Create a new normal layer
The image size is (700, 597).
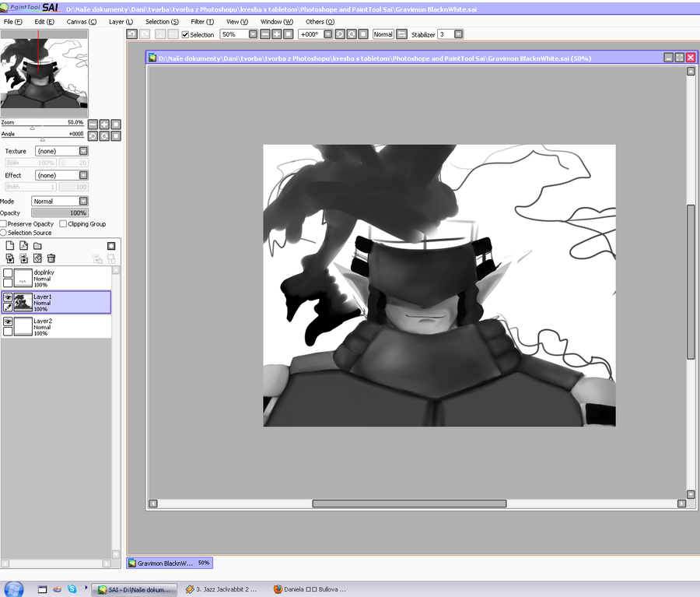click(10, 246)
